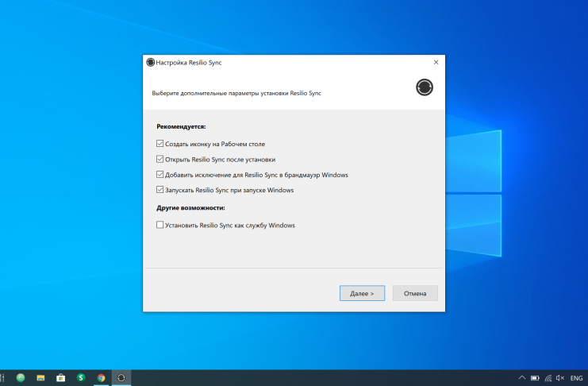Image resolution: width=588 pixels, height=386 pixels.
Task: Show hidden system tray icons
Action: point(521,378)
